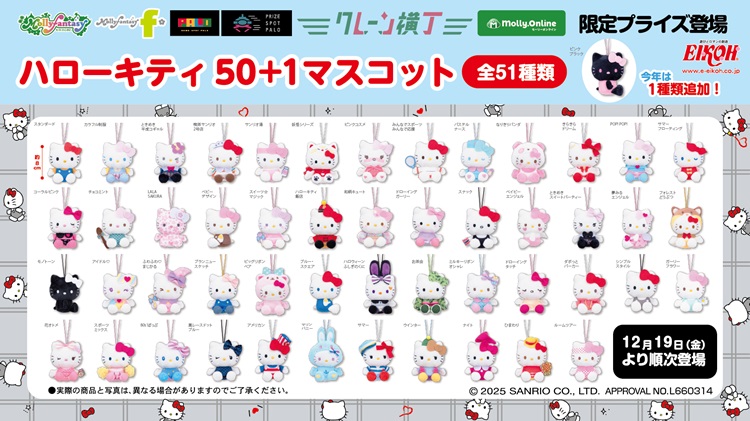Viewport: 750px width, 421px height.
Task: Select the サンリオ湯 pink towel Kitty
Action: coord(271,162)
